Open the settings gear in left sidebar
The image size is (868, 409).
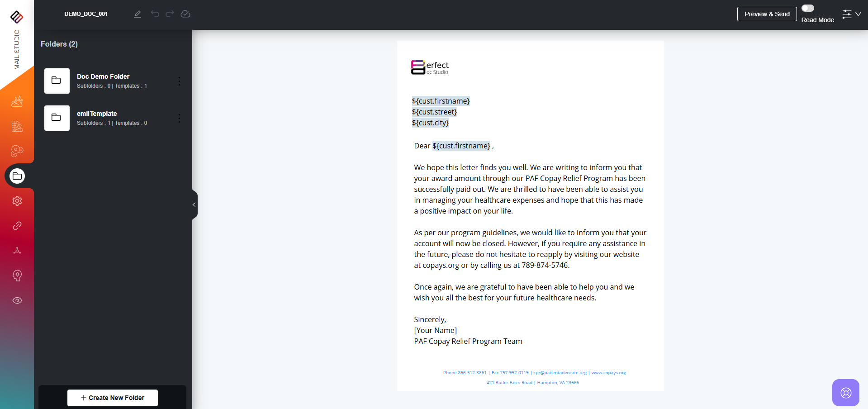(17, 201)
